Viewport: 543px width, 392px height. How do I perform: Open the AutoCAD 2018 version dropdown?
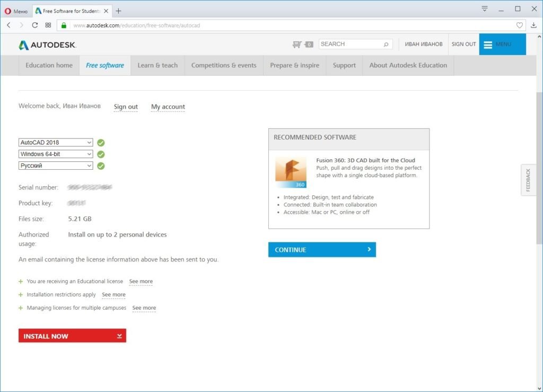click(56, 142)
